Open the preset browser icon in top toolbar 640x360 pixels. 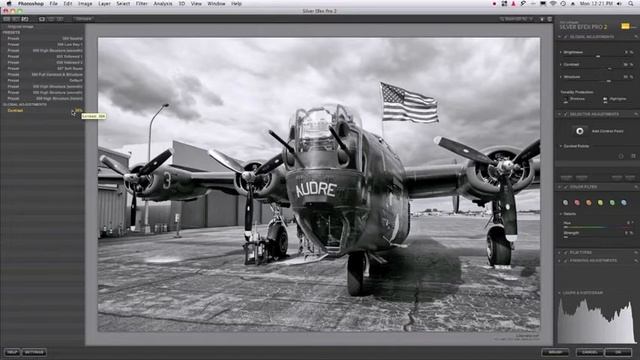click(16, 19)
